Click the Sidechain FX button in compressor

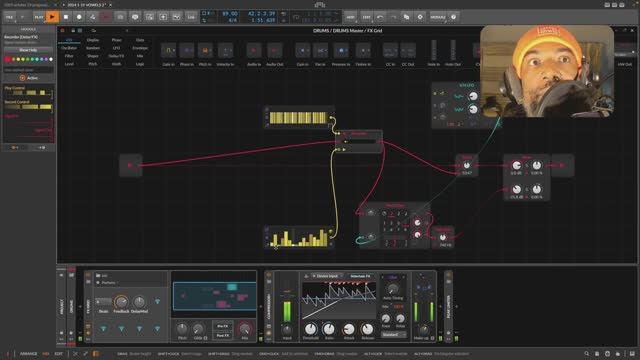(360, 276)
